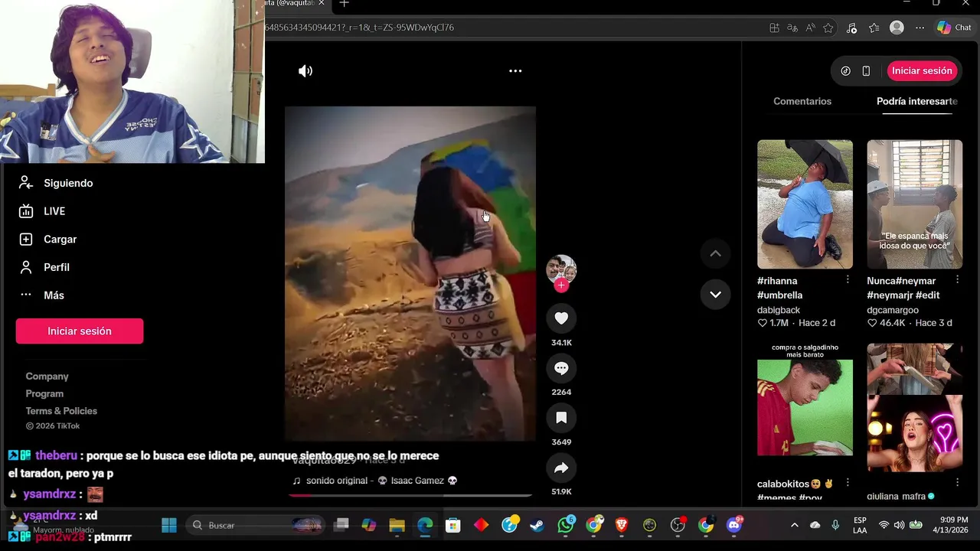Open options for Nunca#neymar video
Image resolution: width=980 pixels, height=551 pixels.
[956, 280]
